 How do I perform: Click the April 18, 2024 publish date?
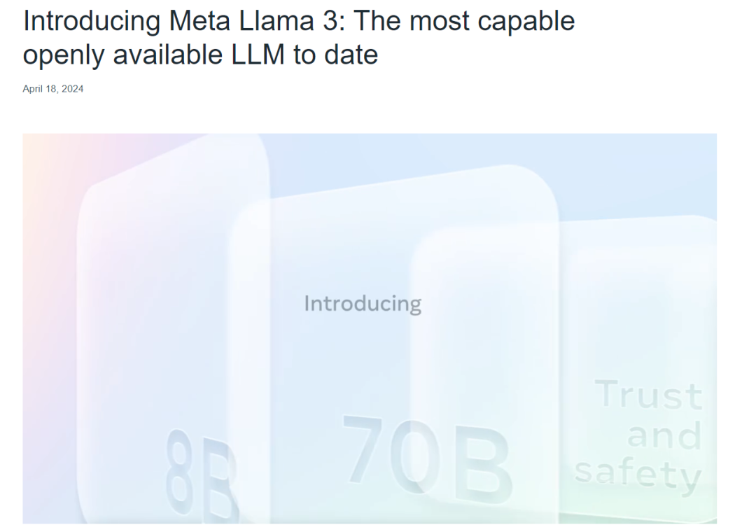click(x=53, y=89)
